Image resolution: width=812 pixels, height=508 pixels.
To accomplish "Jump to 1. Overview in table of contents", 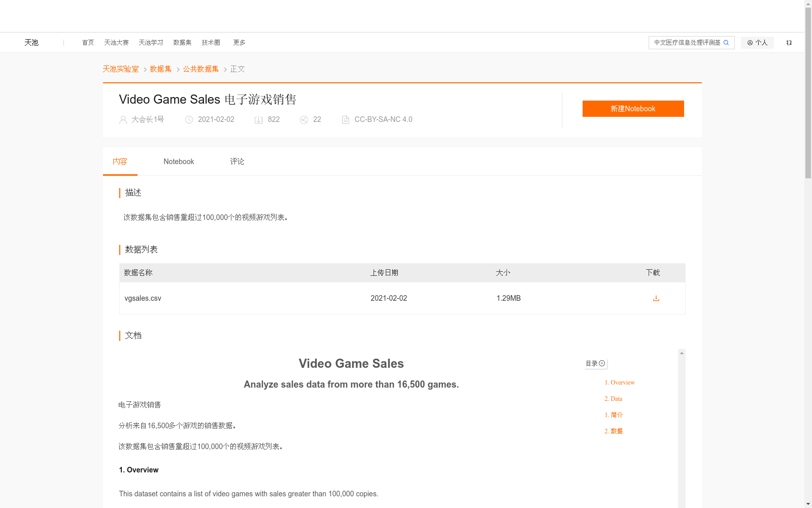I will (620, 383).
